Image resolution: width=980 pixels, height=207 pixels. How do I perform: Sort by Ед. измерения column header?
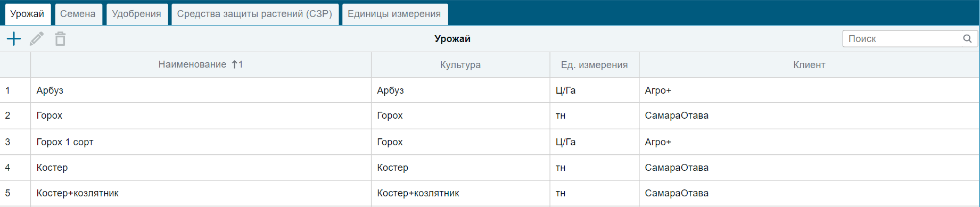pos(594,65)
